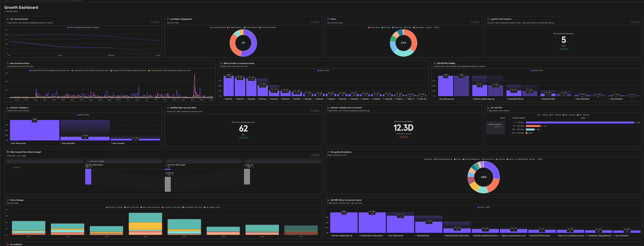Toggle 'Physician' legend entry in Occupation Breakdown
This screenshot has width=644, height=246.
click(429, 159)
